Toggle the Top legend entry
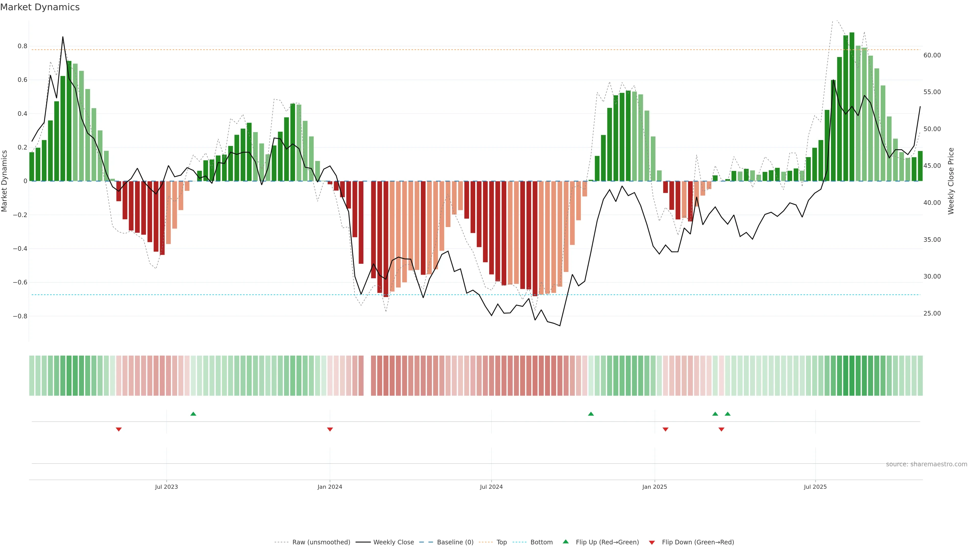980x551 pixels. pyautogui.click(x=501, y=542)
